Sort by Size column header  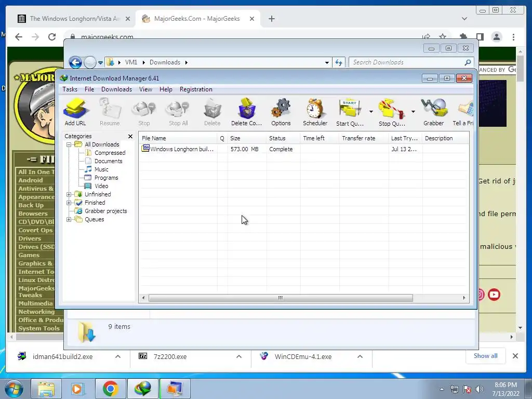coord(247,138)
